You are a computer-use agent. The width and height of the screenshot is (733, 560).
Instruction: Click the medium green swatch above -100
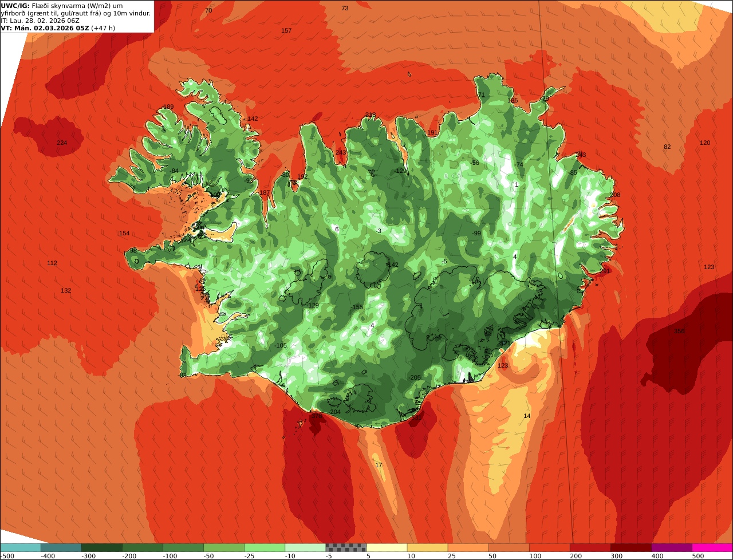coord(183,547)
